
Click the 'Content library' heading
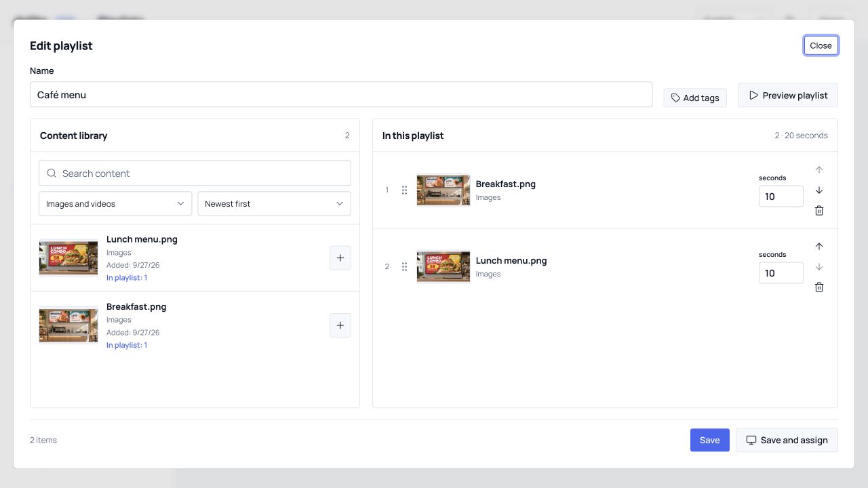74,136
